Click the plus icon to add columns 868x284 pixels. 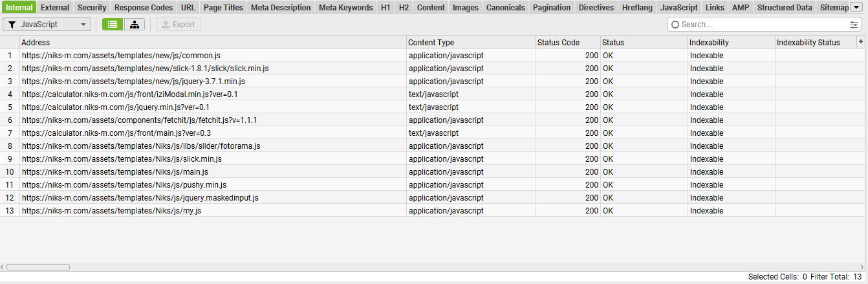860,41
